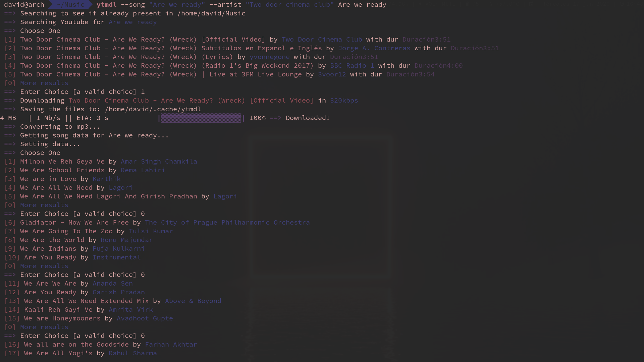Click the Above & Beyond artist name
The width and height of the screenshot is (644, 362).
coord(193,301)
